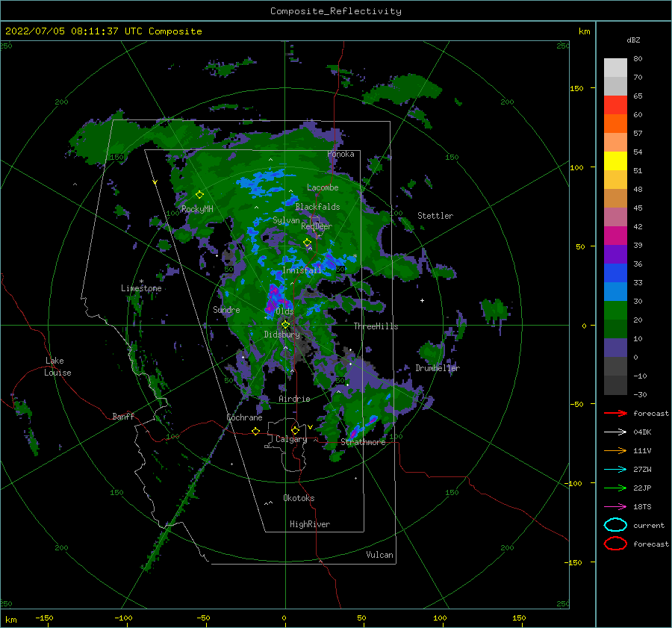Click the Stettler town label
This screenshot has height=628, width=672.
[435, 216]
